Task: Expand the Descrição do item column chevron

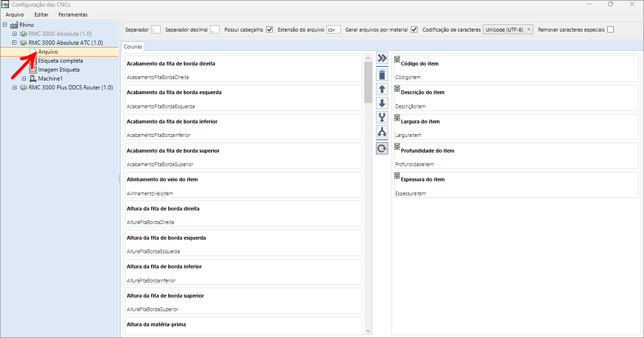Action: (x=397, y=88)
